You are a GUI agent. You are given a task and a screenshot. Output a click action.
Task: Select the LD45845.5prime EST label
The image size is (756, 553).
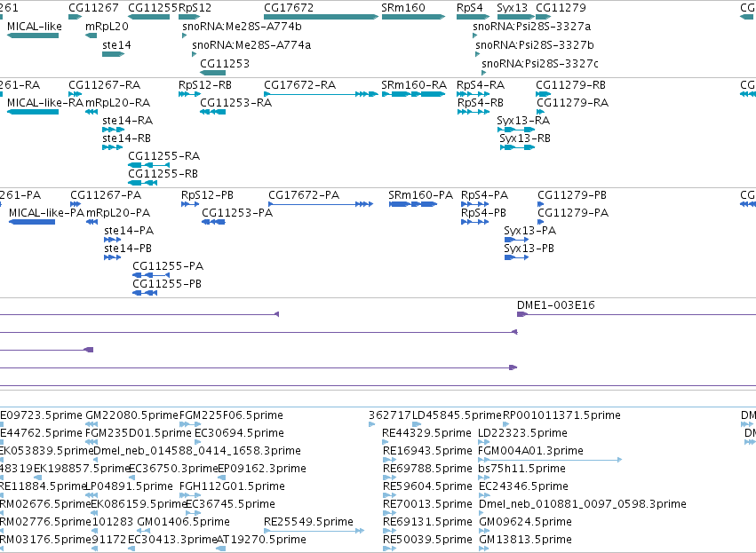coord(458,415)
